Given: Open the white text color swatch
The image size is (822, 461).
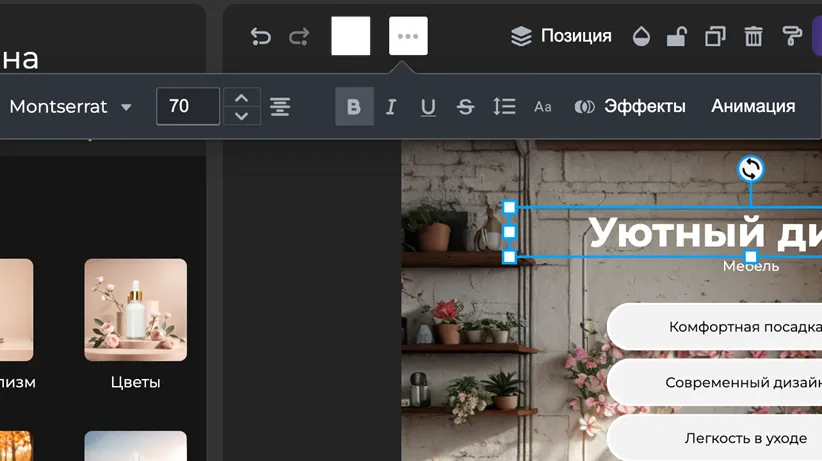Looking at the screenshot, I should pyautogui.click(x=351, y=36).
